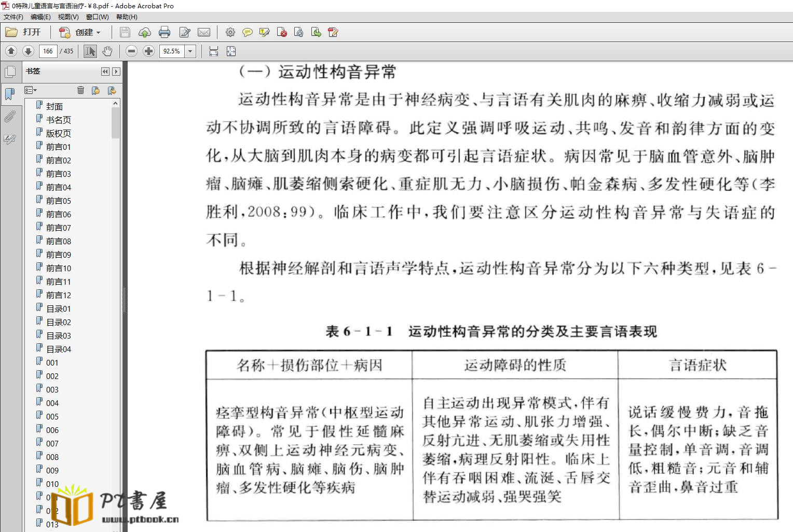The width and height of the screenshot is (793, 532).
Task: Print the document with printer icon
Action: pos(165,32)
